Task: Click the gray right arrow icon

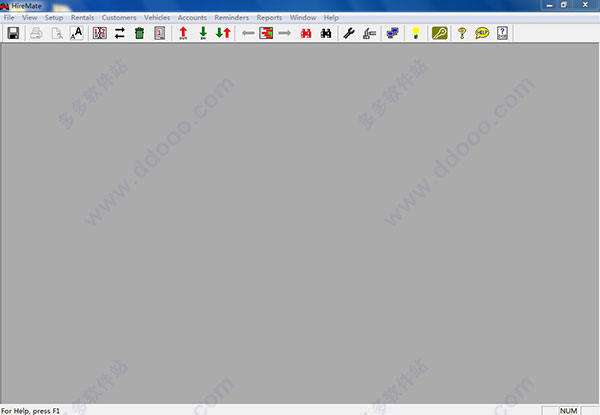Action: coord(284,33)
